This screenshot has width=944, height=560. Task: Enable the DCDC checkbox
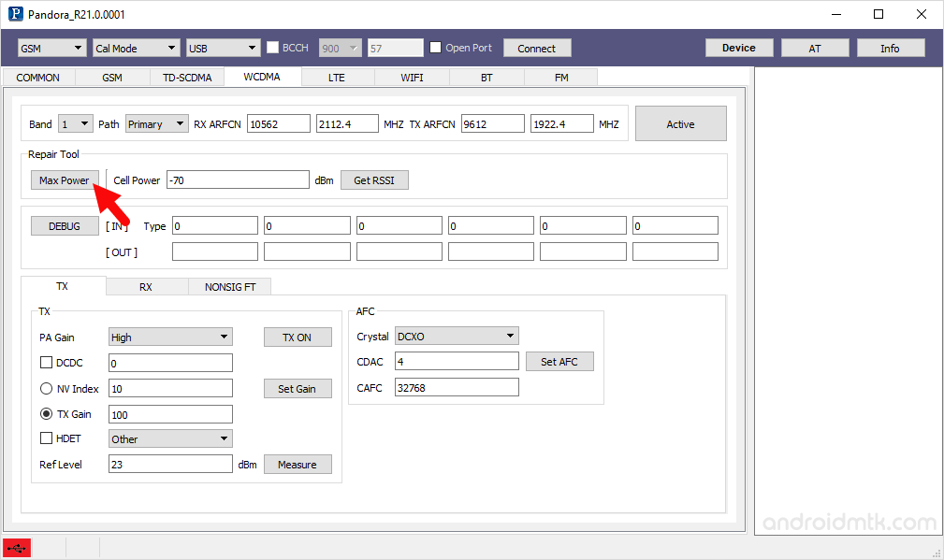tap(46, 363)
